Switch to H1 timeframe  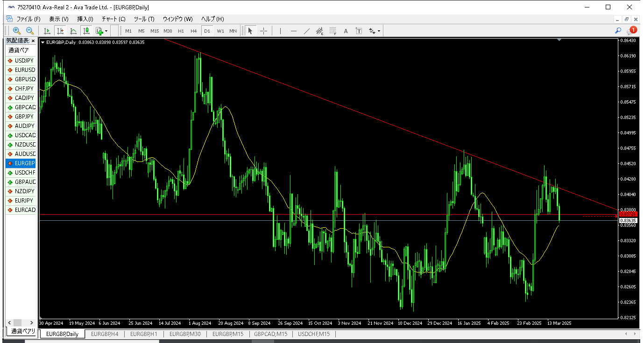pos(181,31)
